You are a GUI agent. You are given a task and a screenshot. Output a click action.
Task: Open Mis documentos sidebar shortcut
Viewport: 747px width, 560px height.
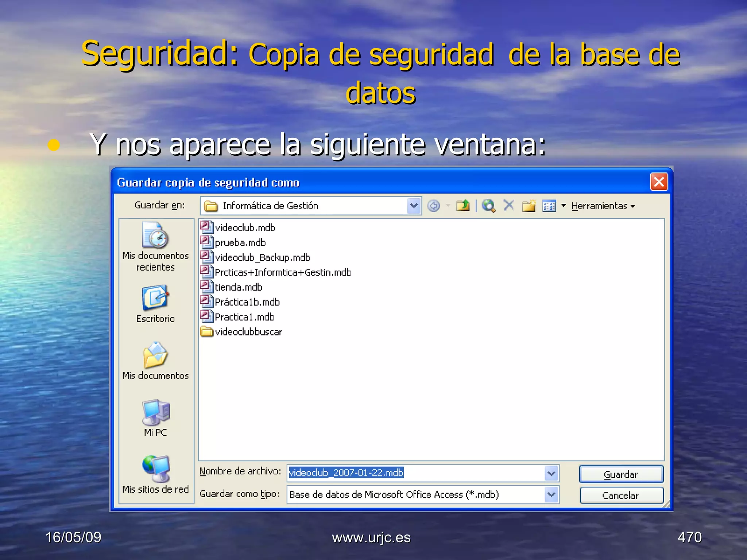[x=155, y=361]
